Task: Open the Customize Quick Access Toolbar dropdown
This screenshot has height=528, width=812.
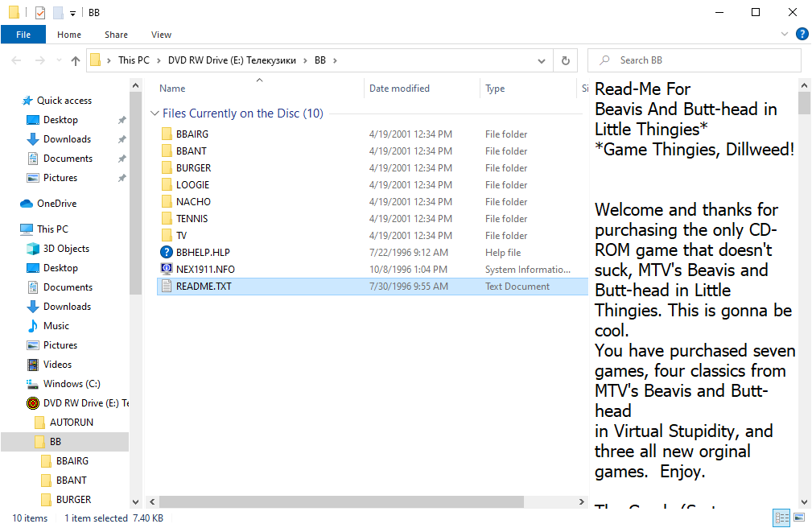Action: (x=73, y=13)
